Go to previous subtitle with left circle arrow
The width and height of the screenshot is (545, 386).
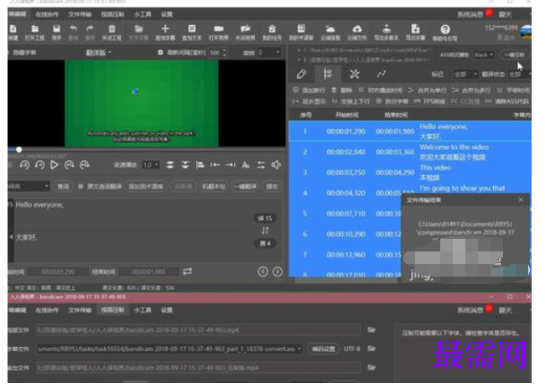[x=263, y=272]
